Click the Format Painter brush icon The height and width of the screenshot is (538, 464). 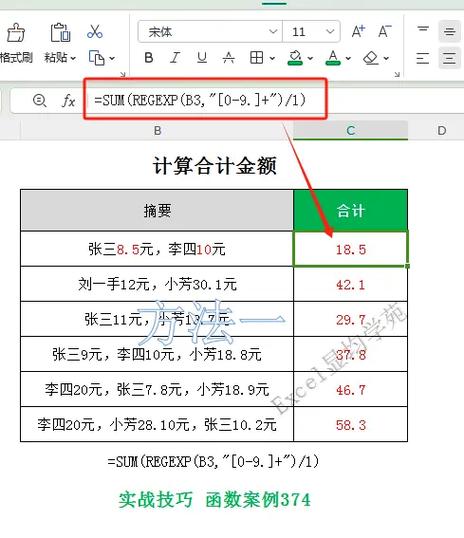click(16, 33)
